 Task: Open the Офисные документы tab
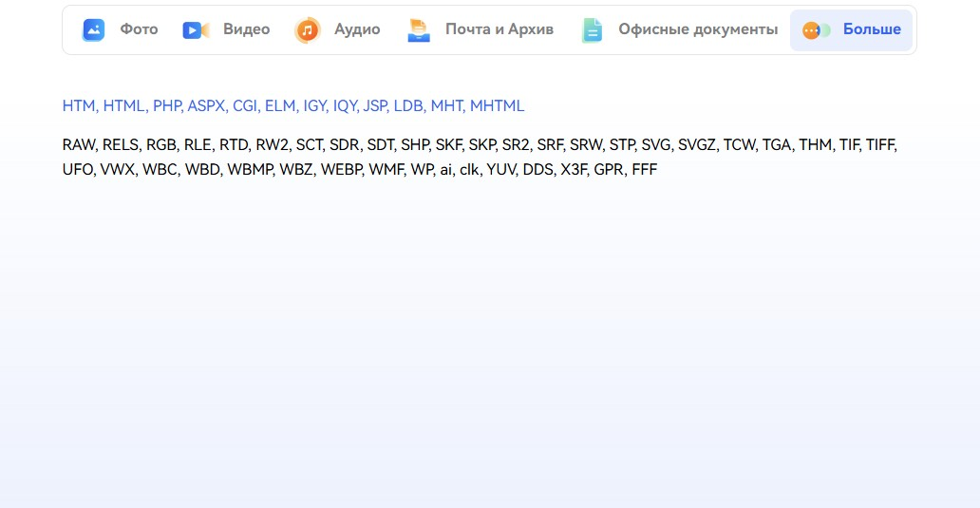coord(679,30)
